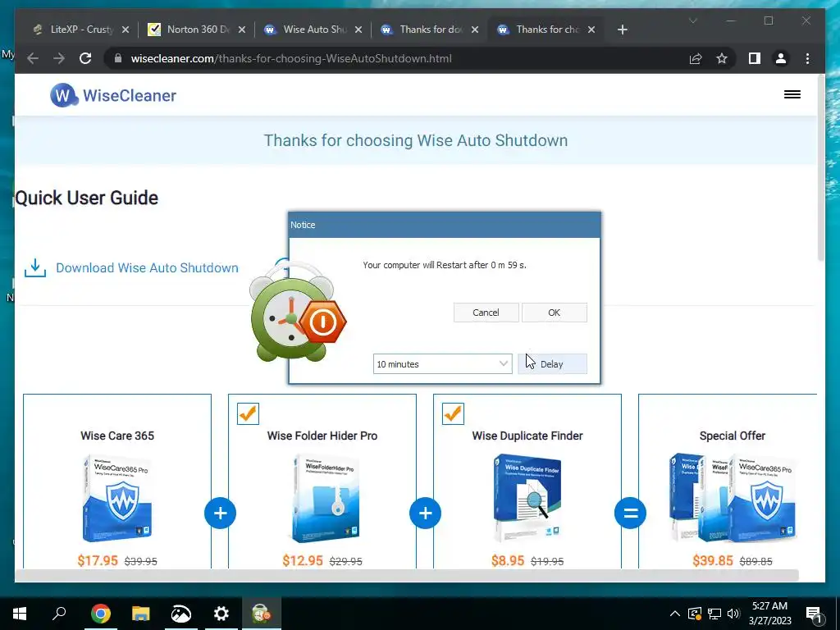Open the 10 minutes delay dropdown
This screenshot has width=840, height=630.
tap(442, 363)
